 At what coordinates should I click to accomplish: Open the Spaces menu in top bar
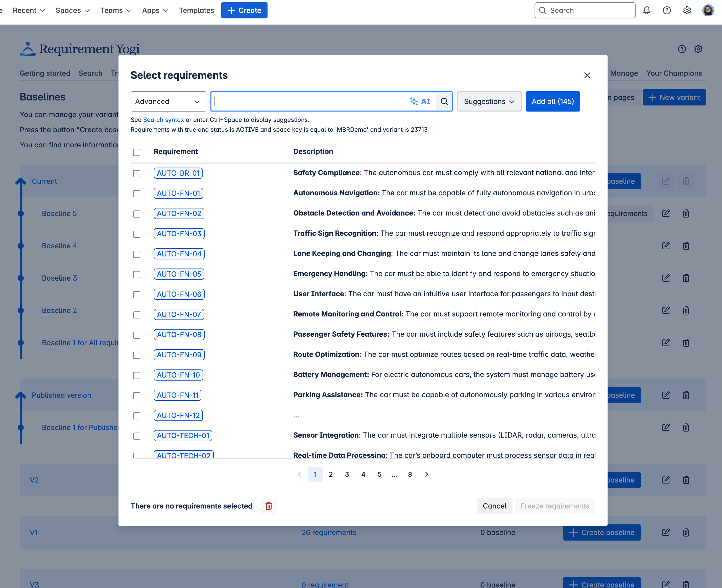[72, 11]
